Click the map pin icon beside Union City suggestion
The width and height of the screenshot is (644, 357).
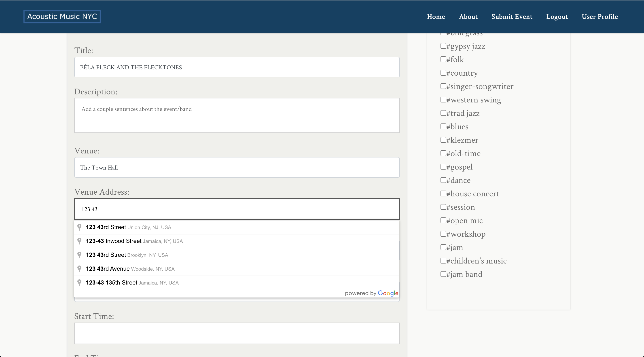[79, 227]
